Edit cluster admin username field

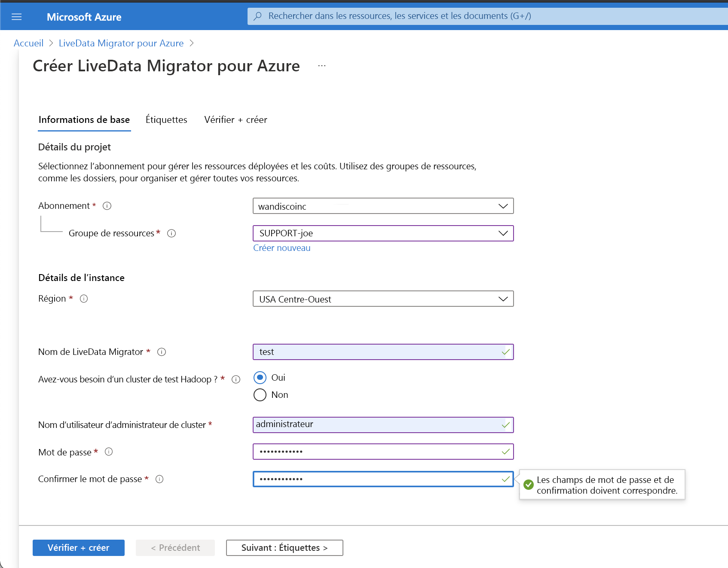point(383,425)
